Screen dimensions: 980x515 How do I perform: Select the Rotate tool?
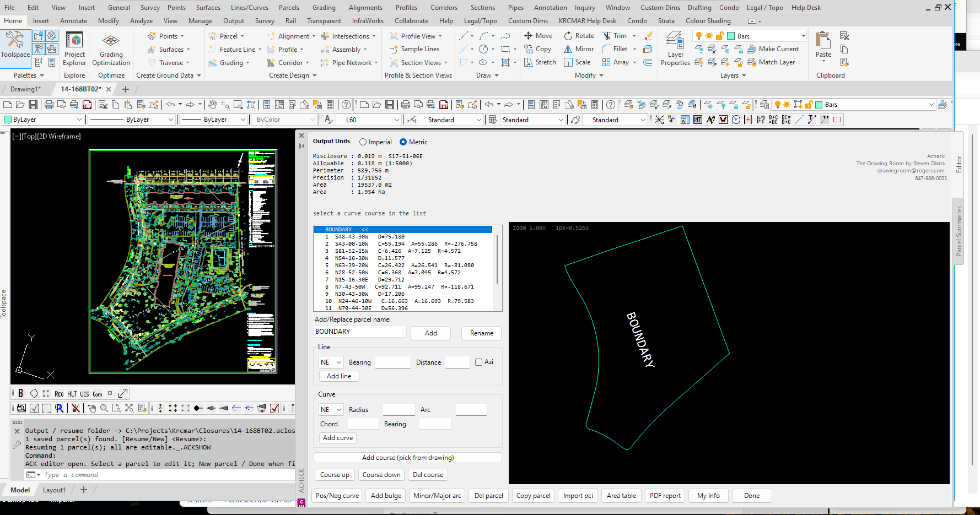[x=579, y=36]
